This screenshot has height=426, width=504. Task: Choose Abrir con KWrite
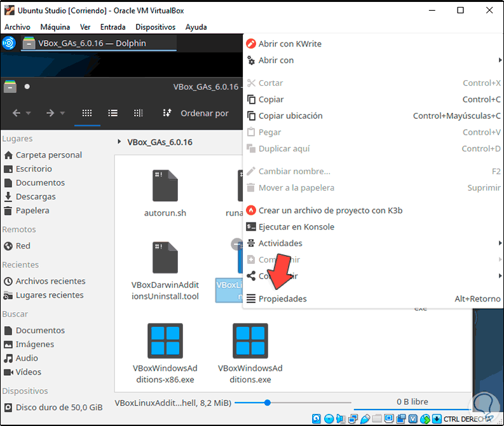373,44
